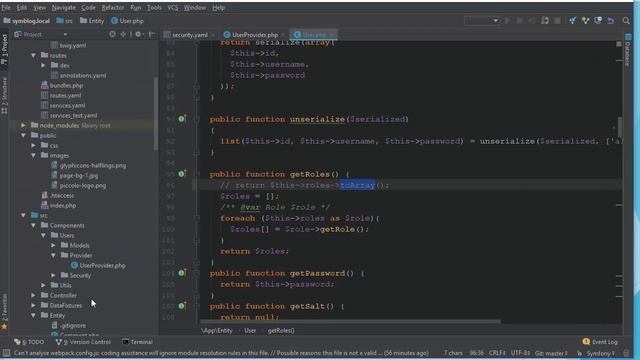The width and height of the screenshot is (640, 360).
Task: Click the Project panel vertical scrollbar
Action: click(x=156, y=114)
